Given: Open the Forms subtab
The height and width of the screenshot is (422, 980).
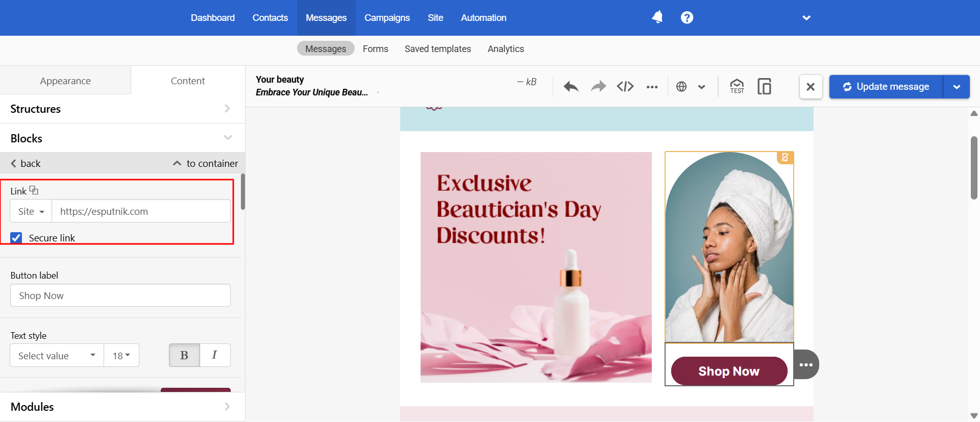Looking at the screenshot, I should [x=376, y=48].
